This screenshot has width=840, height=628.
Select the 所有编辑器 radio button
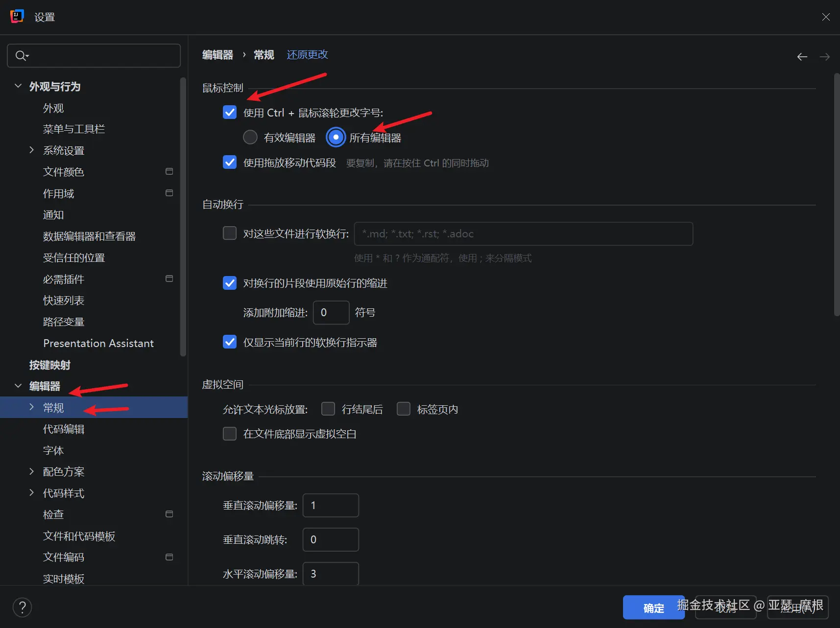(x=336, y=138)
